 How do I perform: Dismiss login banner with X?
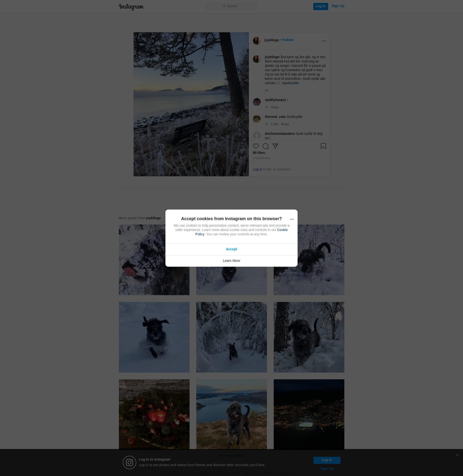click(x=457, y=455)
